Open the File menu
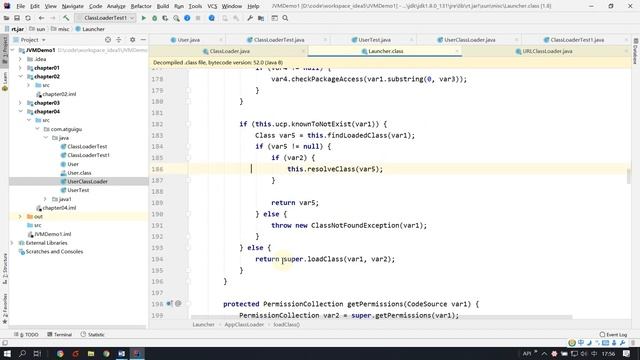The height and width of the screenshot is (360, 640). 20,6
